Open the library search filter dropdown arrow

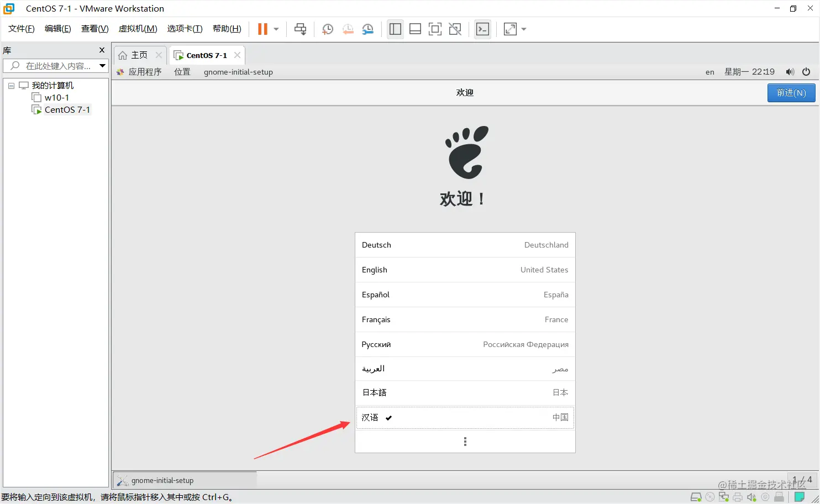(x=102, y=66)
